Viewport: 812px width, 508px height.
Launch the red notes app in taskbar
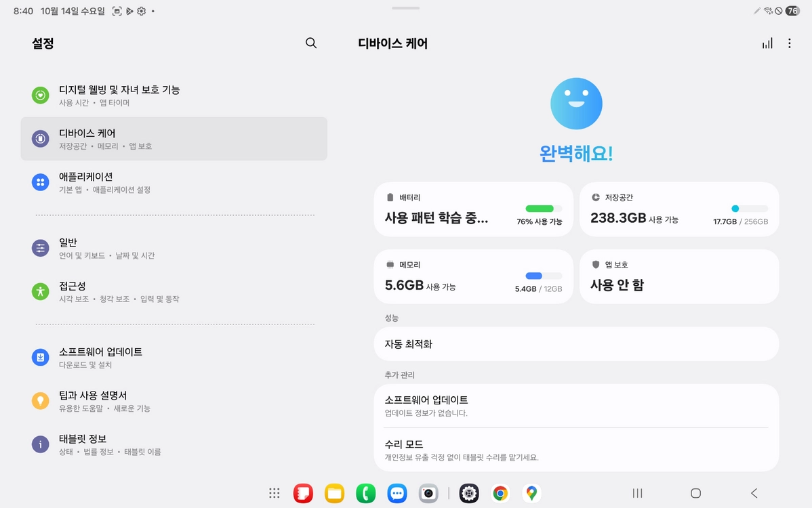point(303,493)
